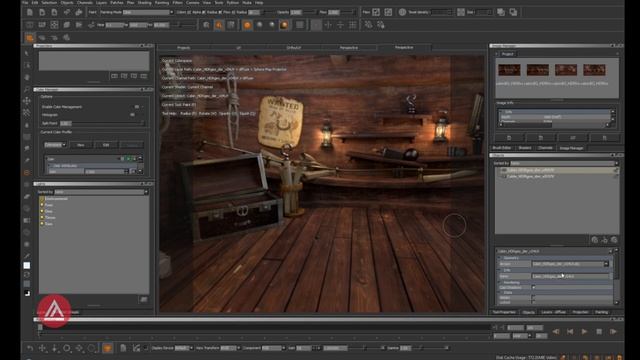Click the New project icon in top toolbar
This screenshot has width=640, height=360.
(30, 13)
